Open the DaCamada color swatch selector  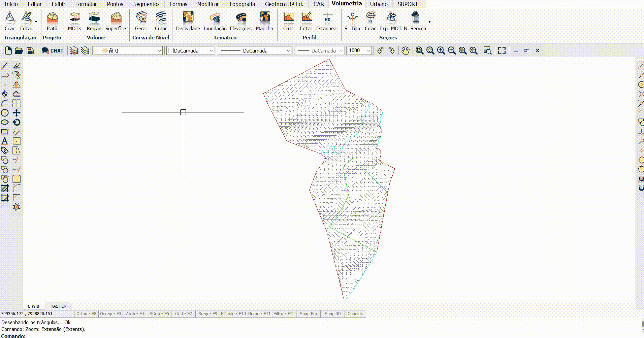(190, 50)
